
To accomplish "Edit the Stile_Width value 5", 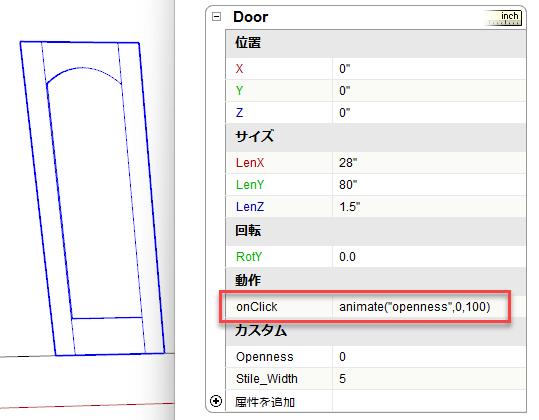I will click(x=429, y=379).
